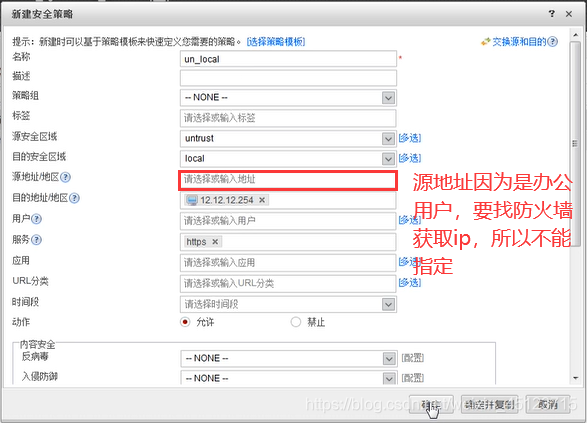Click 多选 link for 源安全区域

tap(410, 138)
